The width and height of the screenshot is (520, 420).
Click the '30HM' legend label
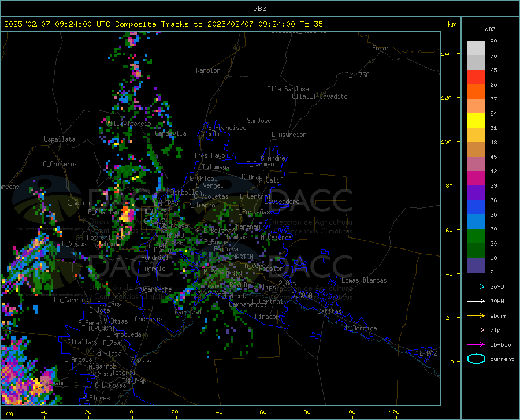[x=497, y=302]
